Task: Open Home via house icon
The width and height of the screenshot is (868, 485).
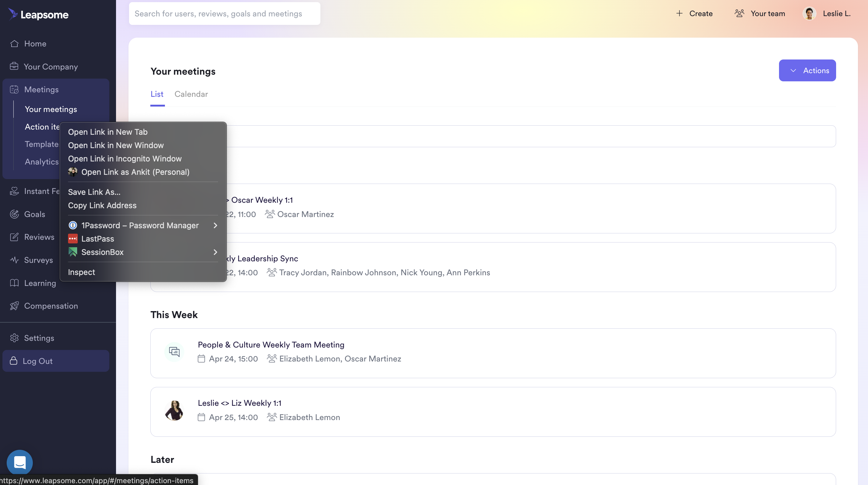Action: (x=14, y=43)
